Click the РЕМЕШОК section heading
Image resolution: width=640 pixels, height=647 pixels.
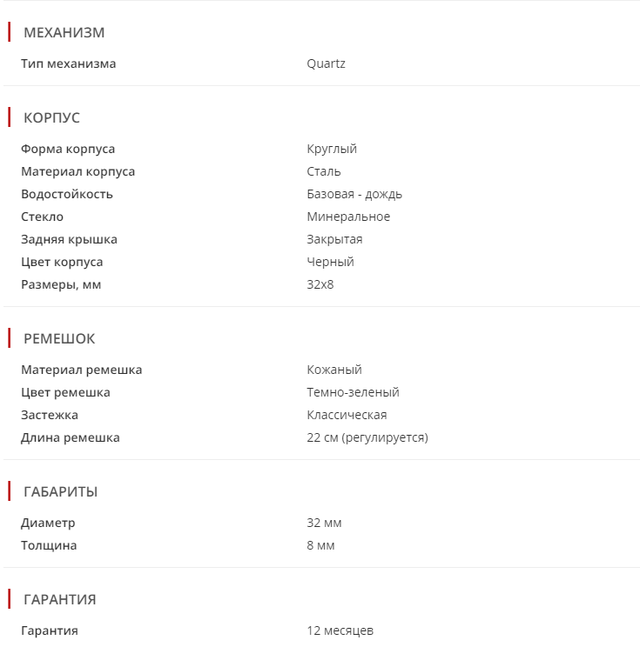(59, 338)
